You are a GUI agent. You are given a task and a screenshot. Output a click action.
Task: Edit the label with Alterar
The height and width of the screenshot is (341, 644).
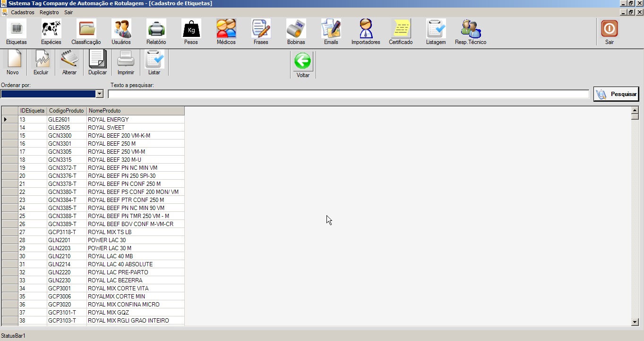[x=69, y=59]
